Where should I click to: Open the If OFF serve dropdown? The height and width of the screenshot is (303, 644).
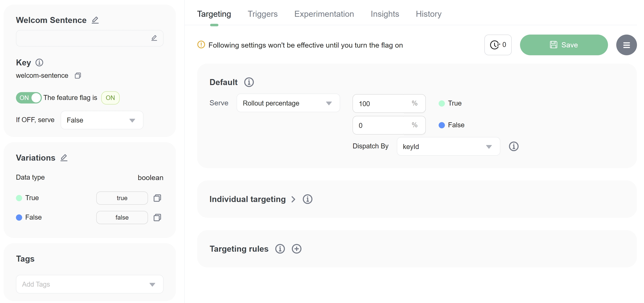[x=102, y=120]
